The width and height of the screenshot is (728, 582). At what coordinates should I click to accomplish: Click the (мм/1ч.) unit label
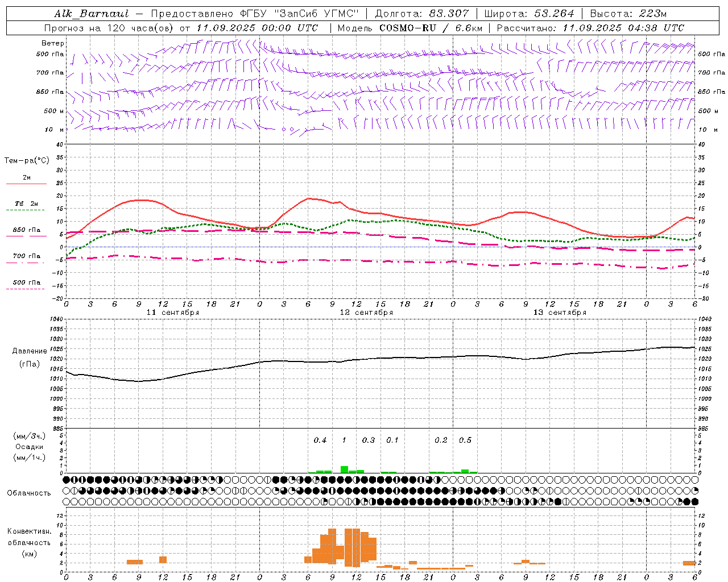point(30,458)
